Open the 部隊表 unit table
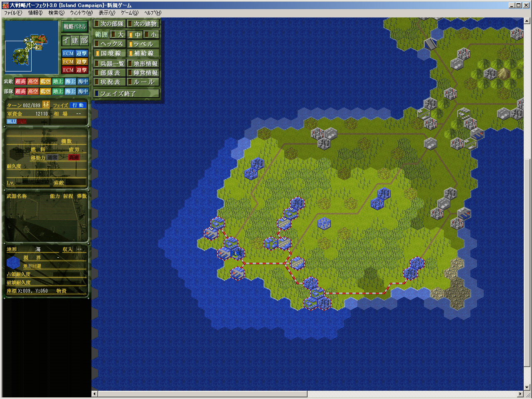The width and height of the screenshot is (532, 399). pyautogui.click(x=109, y=73)
